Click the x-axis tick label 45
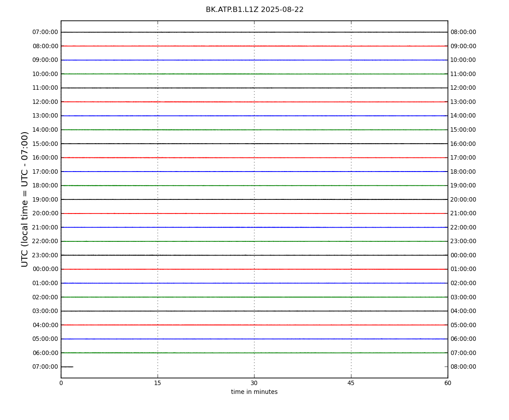The image size is (509, 420). coord(351,383)
